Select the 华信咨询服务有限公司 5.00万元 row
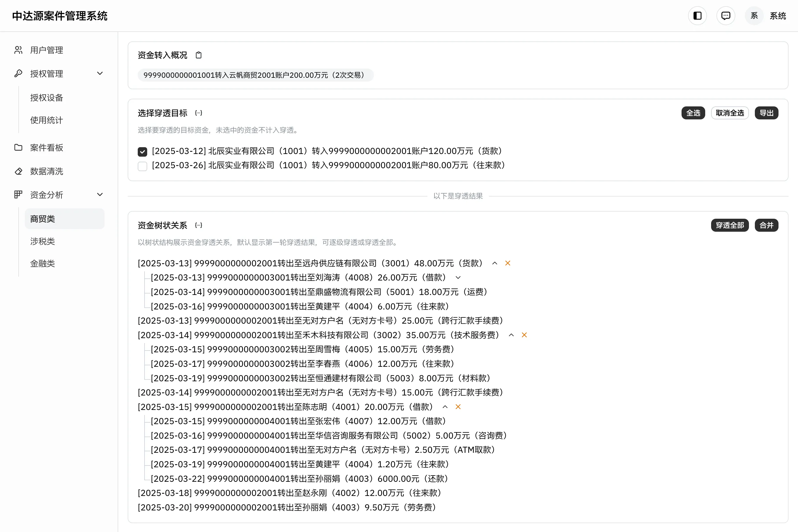Screen dimensions: 798x532 coord(329,436)
